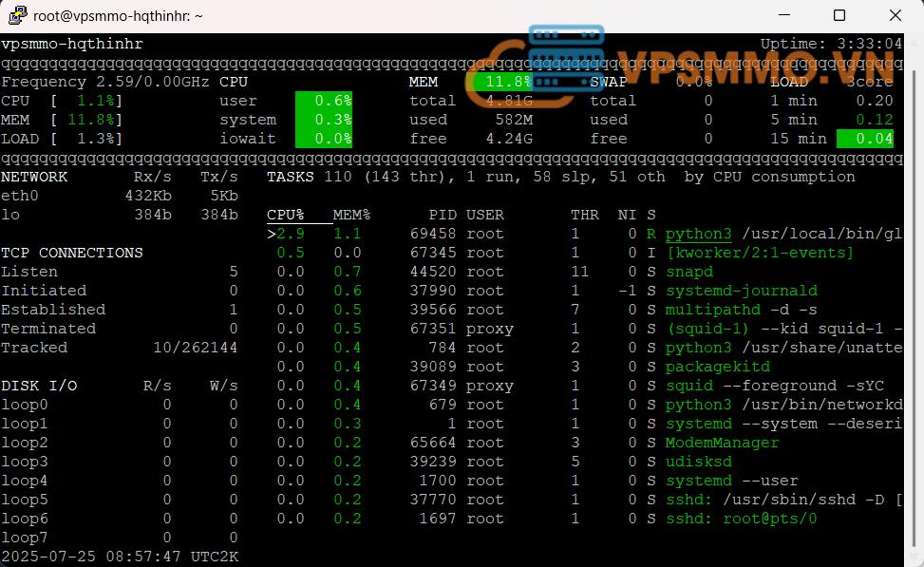
Task: Click the DISK I/O section heading
Action: pyautogui.click(x=39, y=386)
